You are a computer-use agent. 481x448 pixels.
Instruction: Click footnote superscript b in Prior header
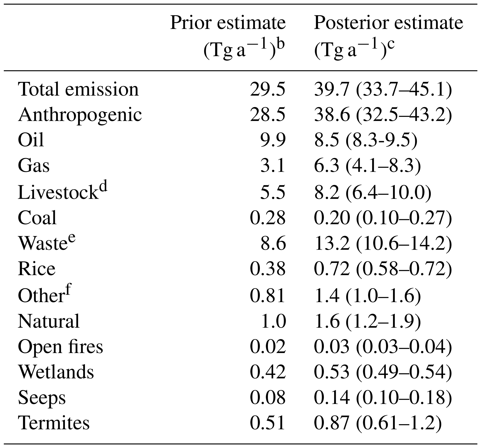tap(280, 44)
